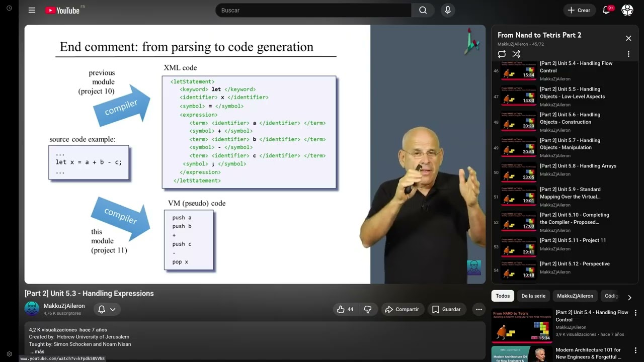Click the Compartir share button

click(403, 309)
